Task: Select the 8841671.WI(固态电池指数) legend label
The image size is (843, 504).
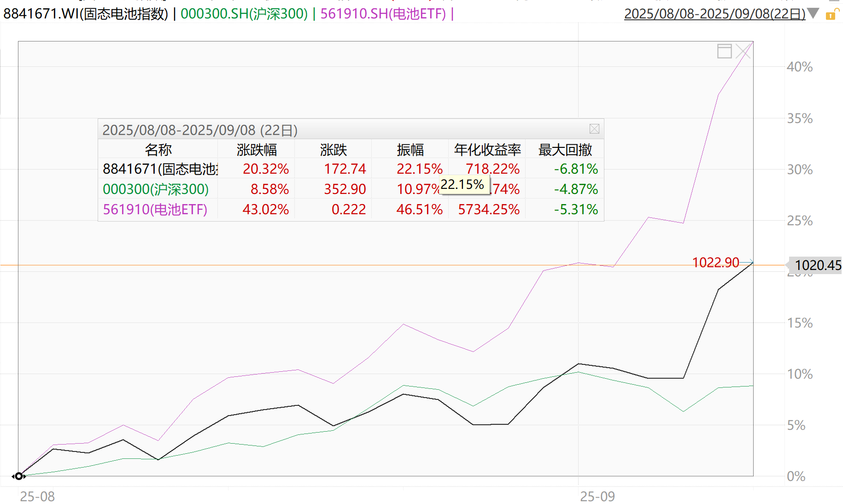Action: click(86, 14)
